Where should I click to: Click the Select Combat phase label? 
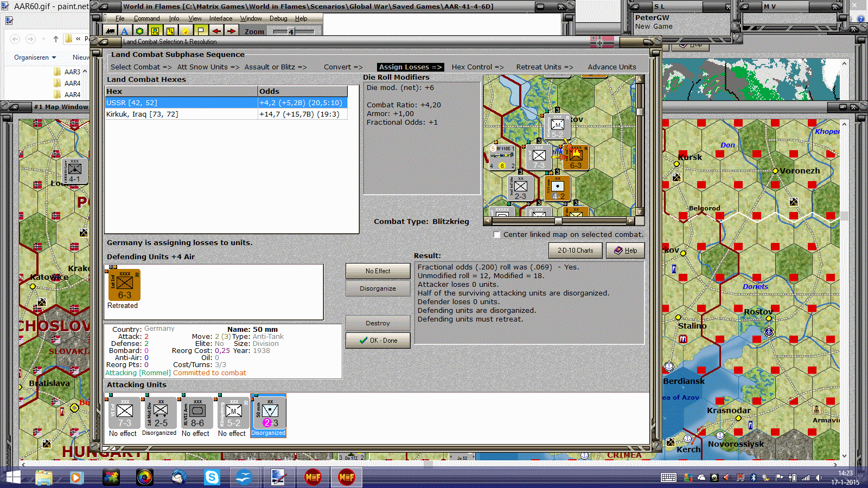pyautogui.click(x=141, y=67)
